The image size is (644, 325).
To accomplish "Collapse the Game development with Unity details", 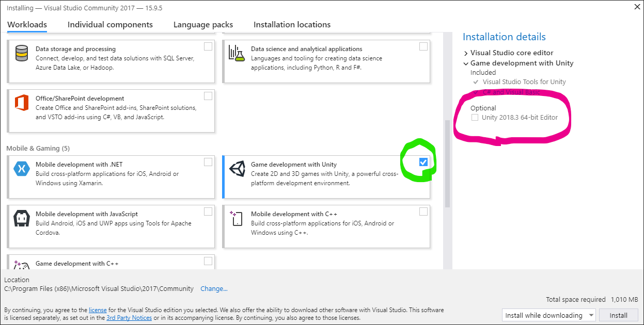I will tap(466, 63).
